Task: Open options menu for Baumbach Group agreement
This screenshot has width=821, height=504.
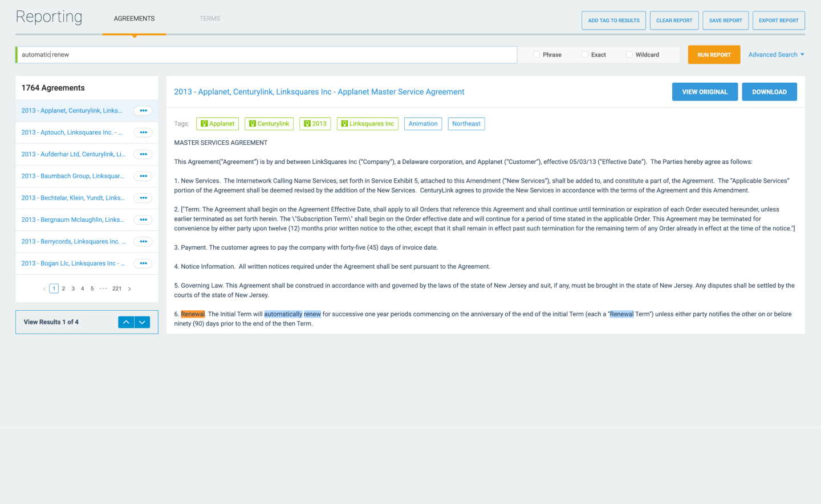Action: coord(143,176)
